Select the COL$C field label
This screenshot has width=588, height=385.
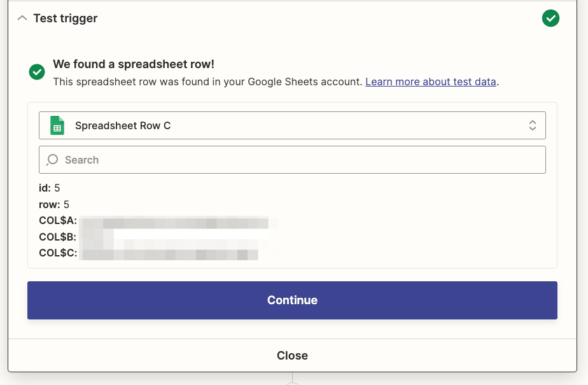[x=58, y=254]
